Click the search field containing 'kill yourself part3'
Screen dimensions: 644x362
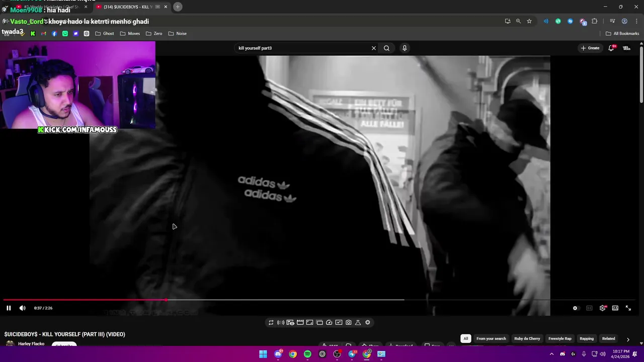click(x=302, y=48)
